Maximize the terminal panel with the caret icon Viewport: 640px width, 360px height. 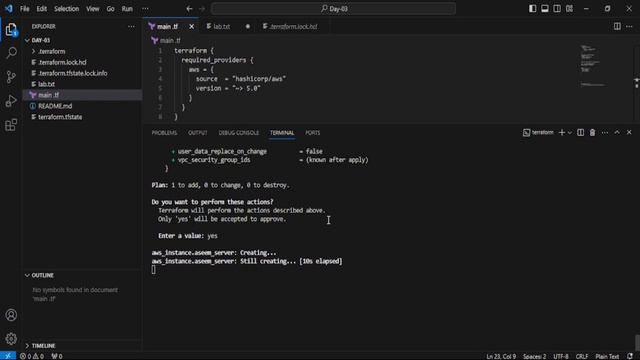tap(617, 133)
